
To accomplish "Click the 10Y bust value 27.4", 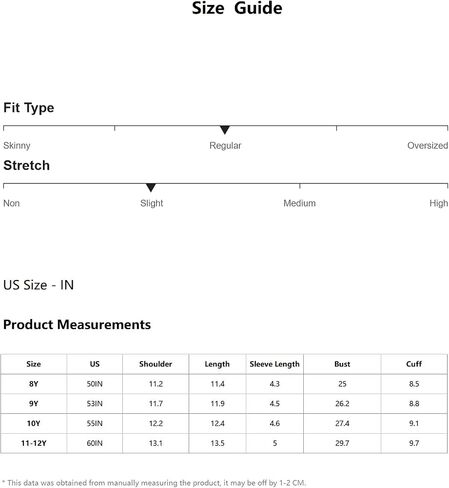I will click(x=342, y=423).
